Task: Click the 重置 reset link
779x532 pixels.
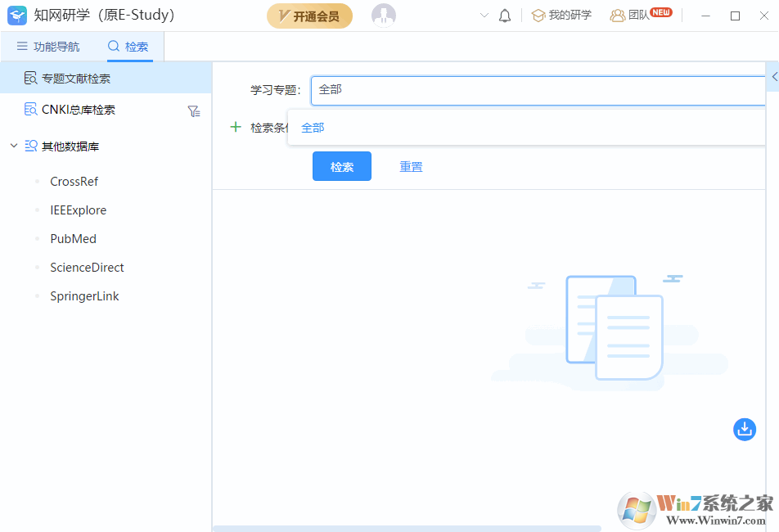Action: 411,167
